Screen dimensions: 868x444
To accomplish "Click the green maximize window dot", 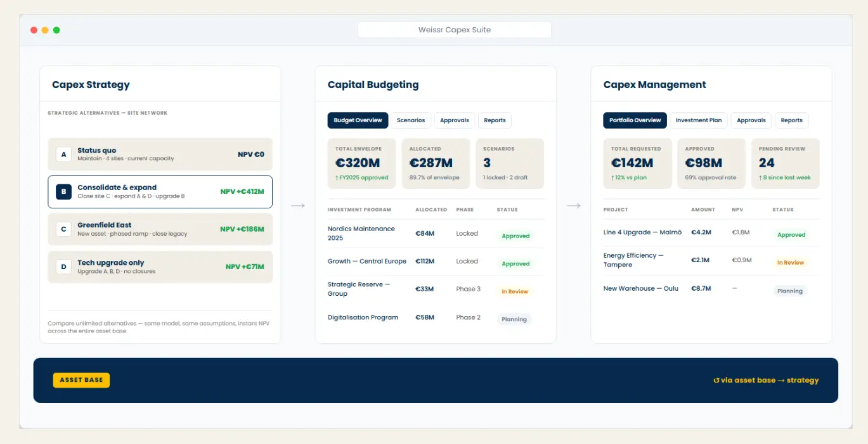I will point(56,30).
